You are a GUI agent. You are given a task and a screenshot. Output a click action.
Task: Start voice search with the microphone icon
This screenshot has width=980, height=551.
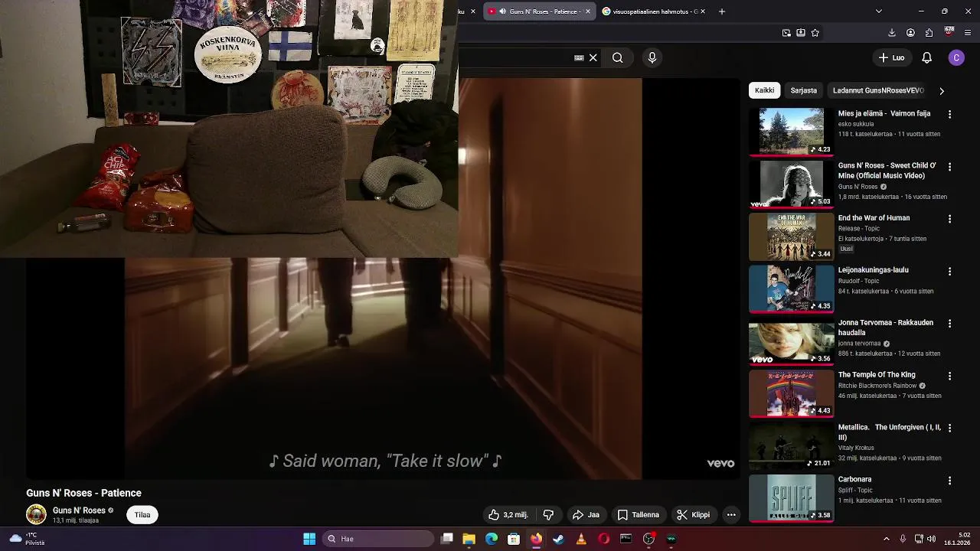652,57
